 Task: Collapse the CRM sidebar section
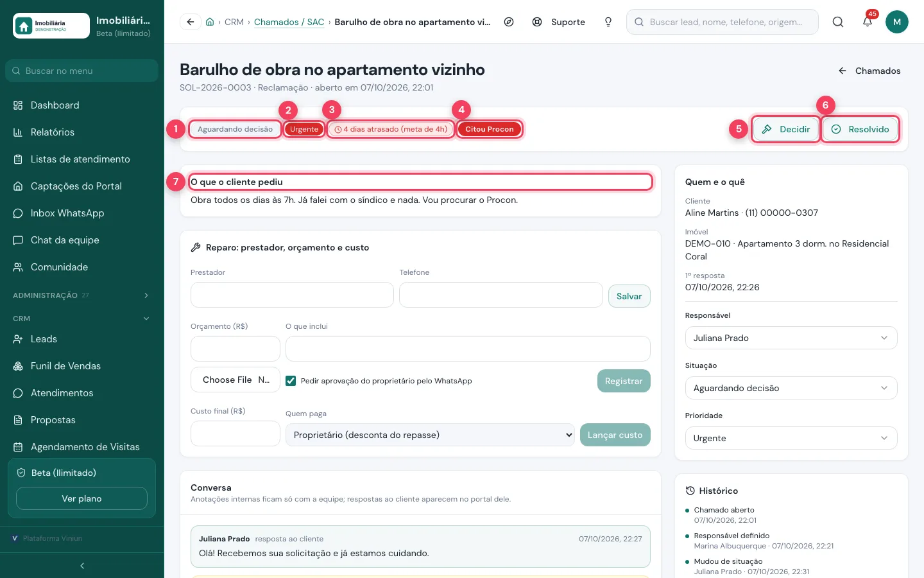click(x=81, y=319)
